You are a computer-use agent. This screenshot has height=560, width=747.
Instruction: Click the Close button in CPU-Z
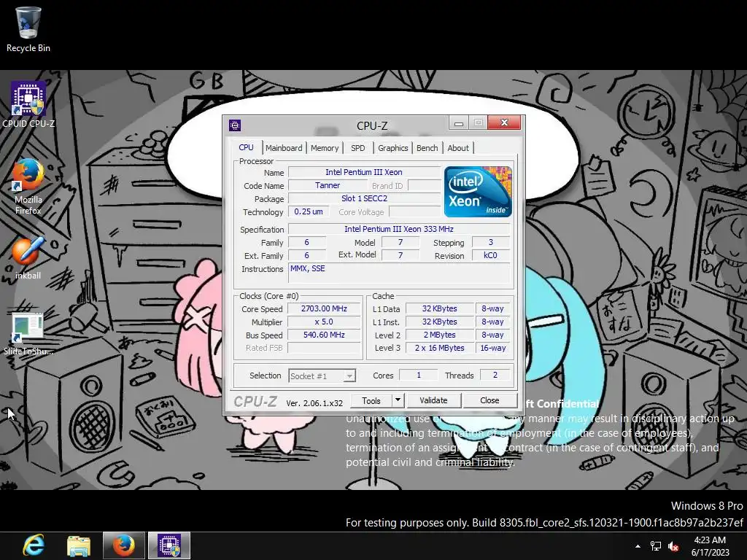pyautogui.click(x=489, y=400)
